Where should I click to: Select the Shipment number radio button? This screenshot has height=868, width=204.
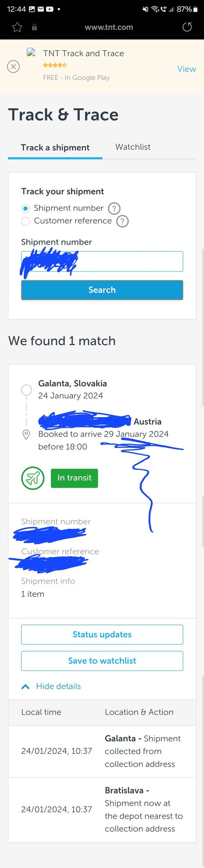[25, 208]
